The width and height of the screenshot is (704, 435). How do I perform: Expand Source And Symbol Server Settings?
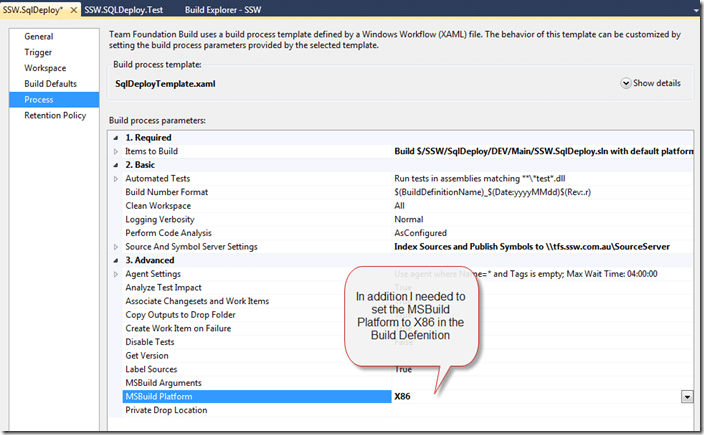116,247
